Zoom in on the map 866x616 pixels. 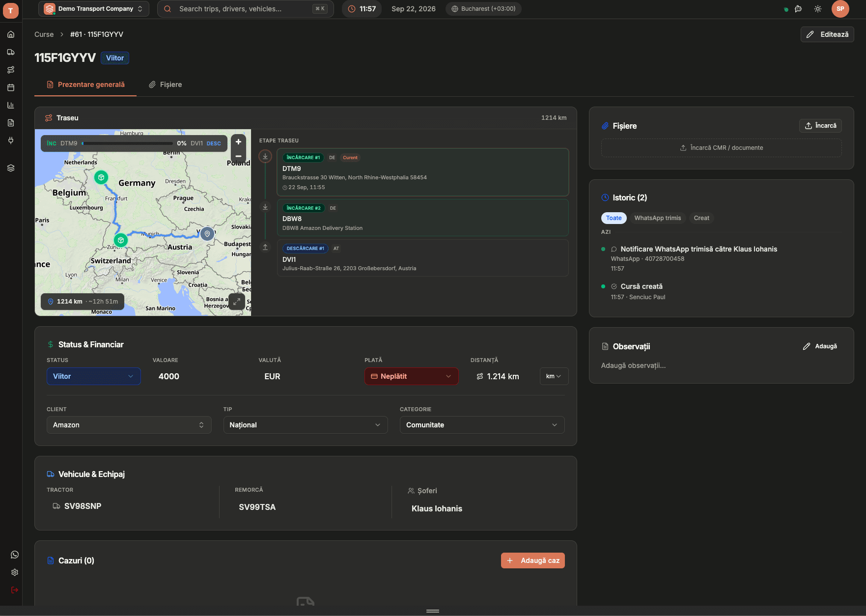(238, 142)
